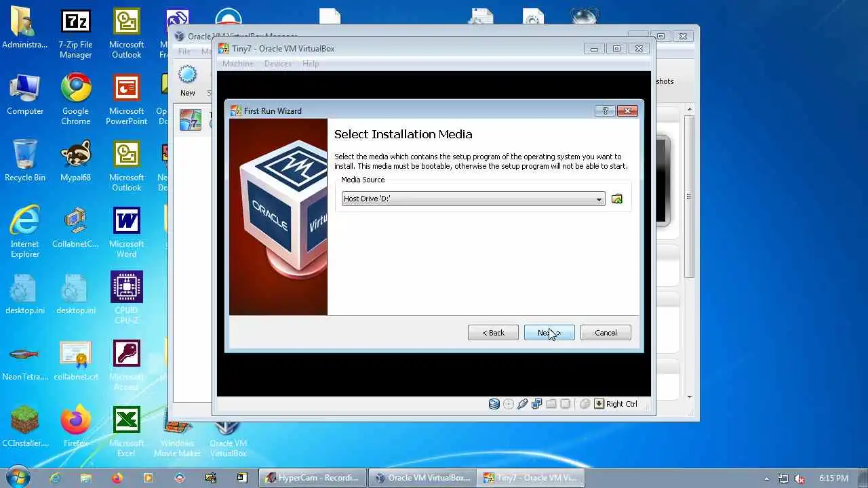Click the muted volume tray icon

click(x=800, y=479)
